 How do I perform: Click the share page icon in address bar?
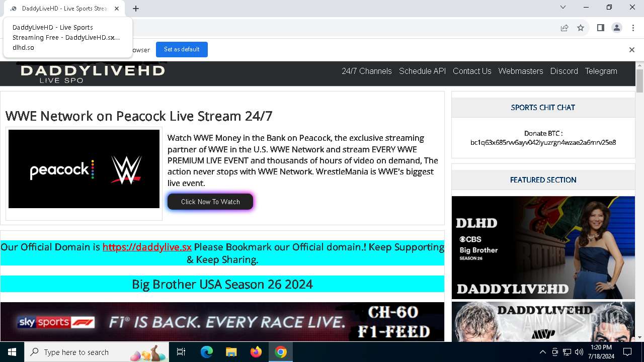pyautogui.click(x=565, y=28)
